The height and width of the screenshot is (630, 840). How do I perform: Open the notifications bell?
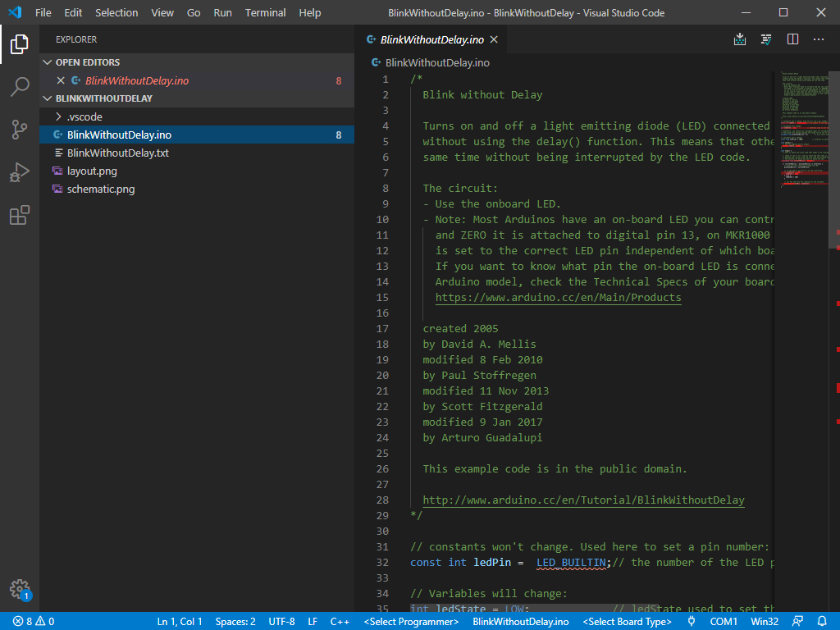(822, 622)
